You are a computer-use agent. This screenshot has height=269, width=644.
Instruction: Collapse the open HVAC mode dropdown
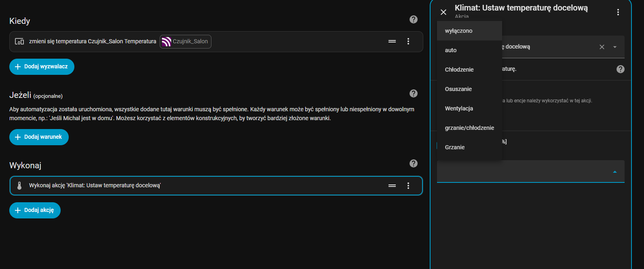tap(614, 172)
